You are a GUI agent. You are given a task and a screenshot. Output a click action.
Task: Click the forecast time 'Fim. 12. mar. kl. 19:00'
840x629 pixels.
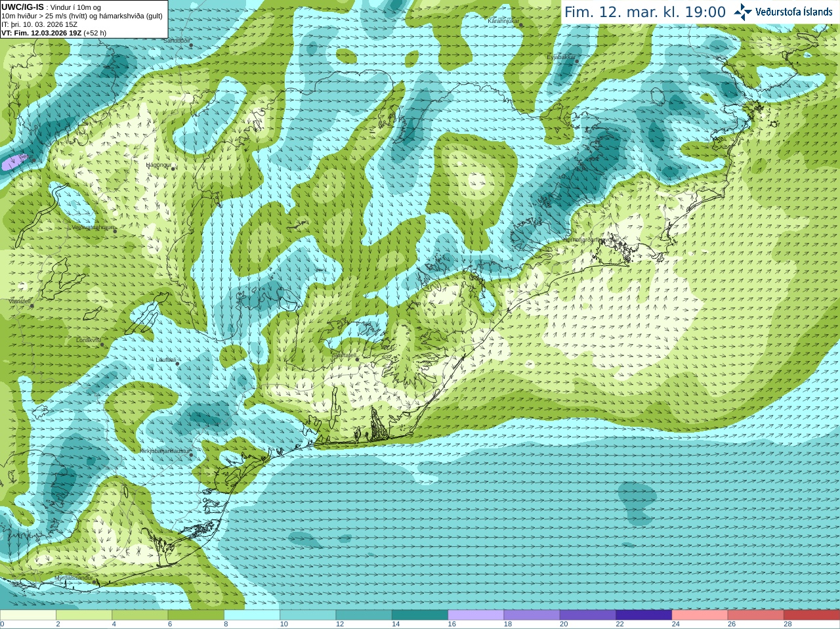pos(645,12)
